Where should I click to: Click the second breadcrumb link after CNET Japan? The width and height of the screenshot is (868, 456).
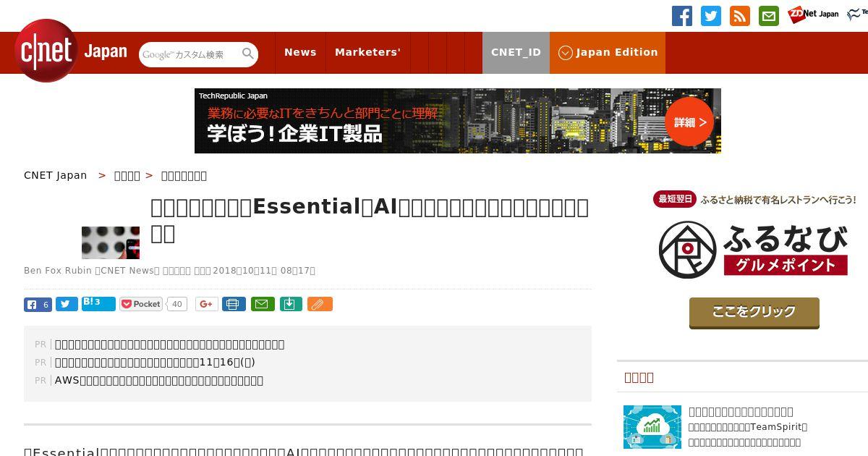[x=127, y=175]
